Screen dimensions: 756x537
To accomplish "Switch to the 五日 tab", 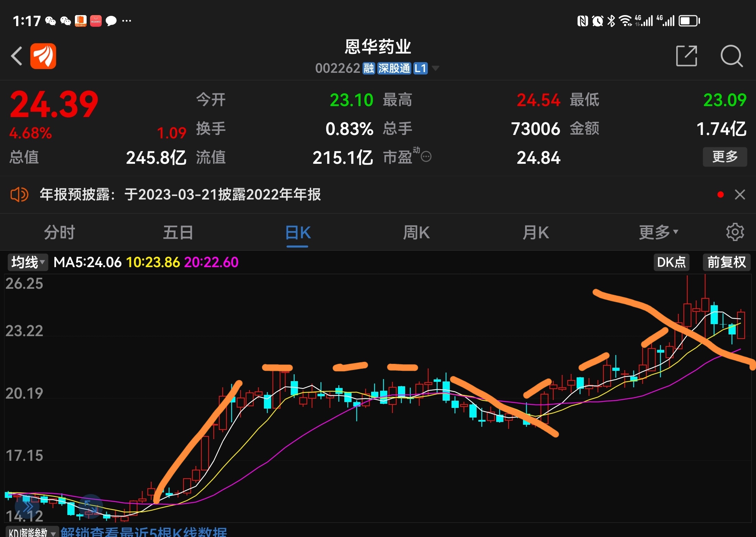I will [x=178, y=232].
